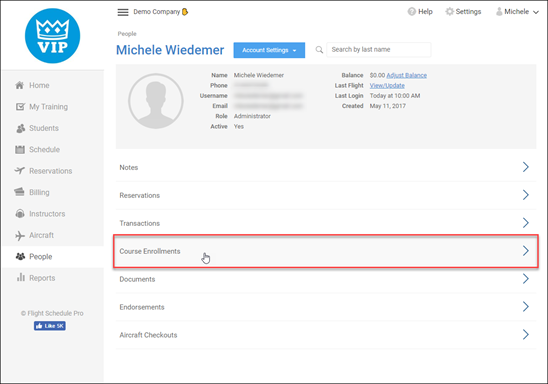Expand the Aircraft Checkouts chevron

click(x=526, y=335)
